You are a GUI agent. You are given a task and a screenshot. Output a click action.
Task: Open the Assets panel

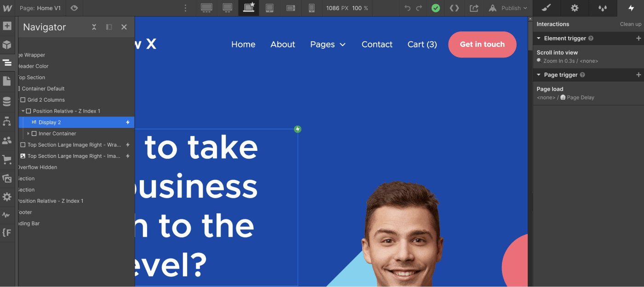7,178
